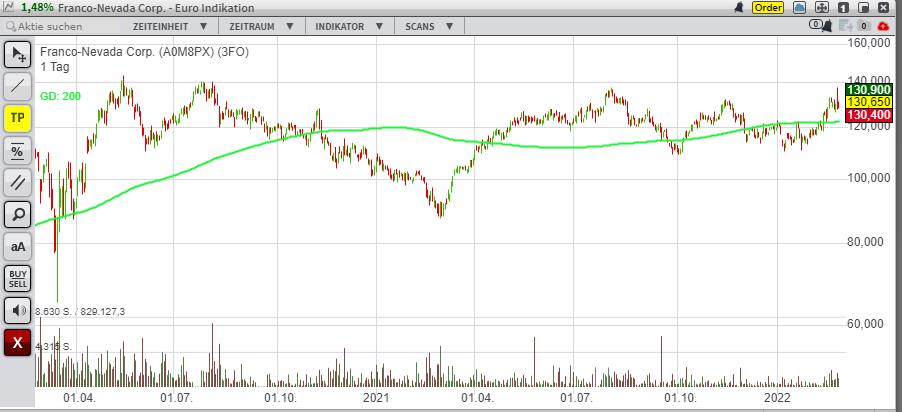Image resolution: width=902 pixels, height=412 pixels.
Task: Click the 01.04. 2021 date label on time axis
Action: click(477, 398)
